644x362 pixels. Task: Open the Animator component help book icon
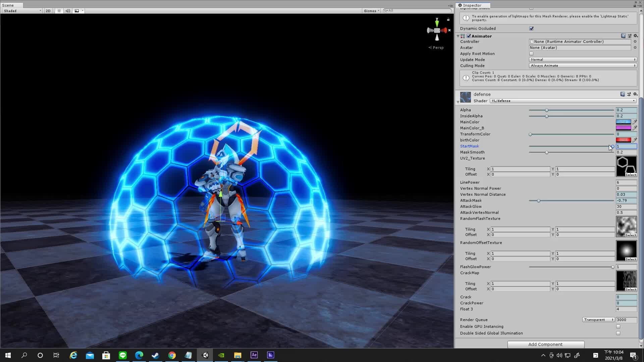click(x=623, y=36)
